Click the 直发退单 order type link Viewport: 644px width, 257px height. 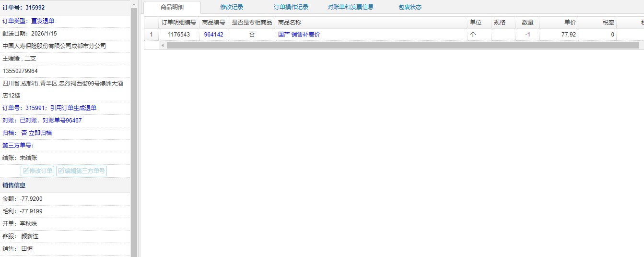point(43,21)
